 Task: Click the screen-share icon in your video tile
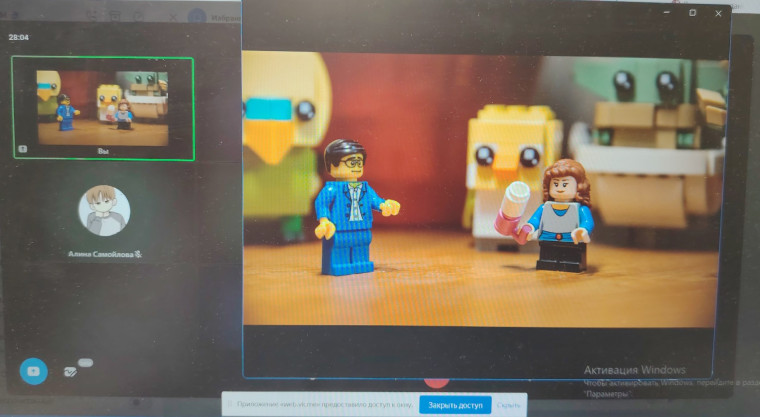tap(22, 149)
